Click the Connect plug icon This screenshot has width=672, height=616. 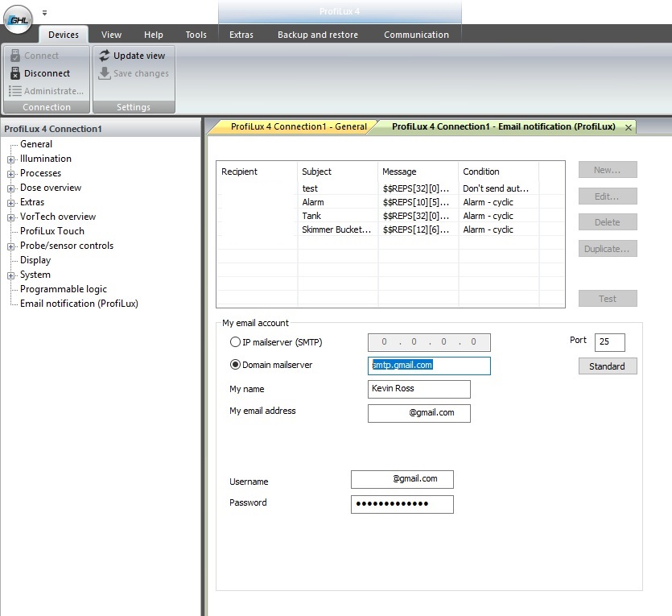click(x=15, y=56)
